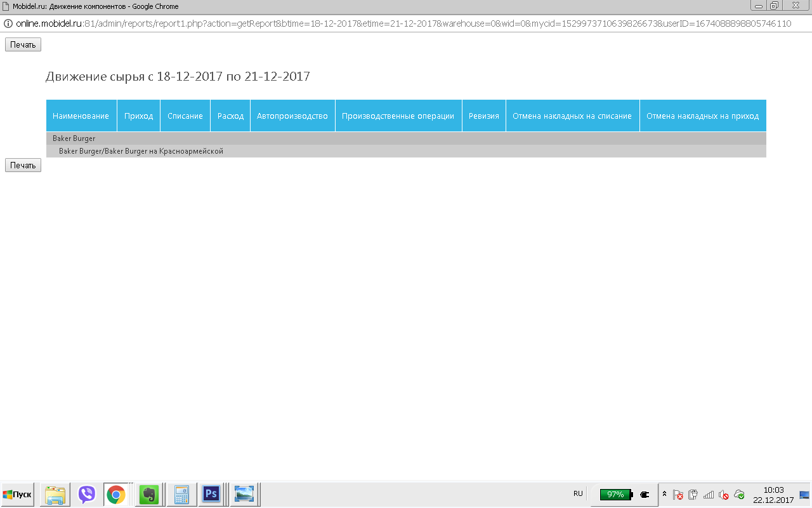Select the Расход column header
812x508 pixels.
pos(230,116)
